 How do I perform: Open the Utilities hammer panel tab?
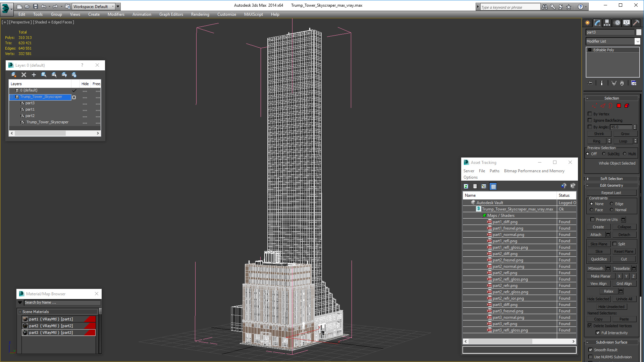point(636,23)
